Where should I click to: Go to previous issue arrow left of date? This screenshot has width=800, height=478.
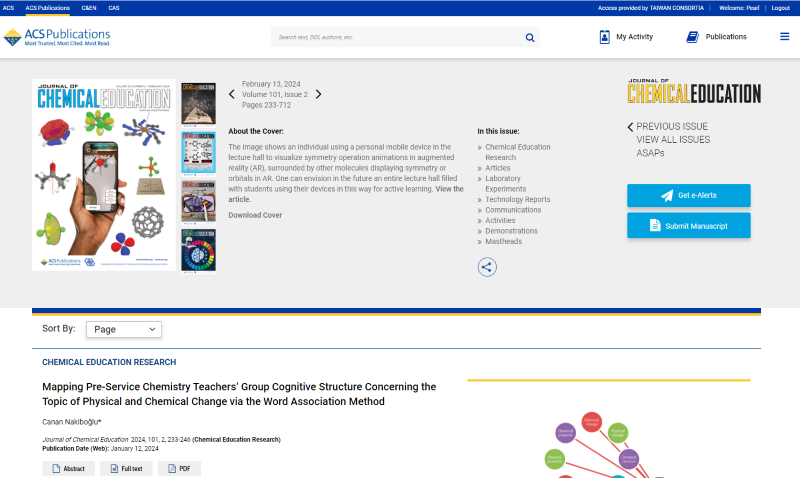(x=232, y=94)
